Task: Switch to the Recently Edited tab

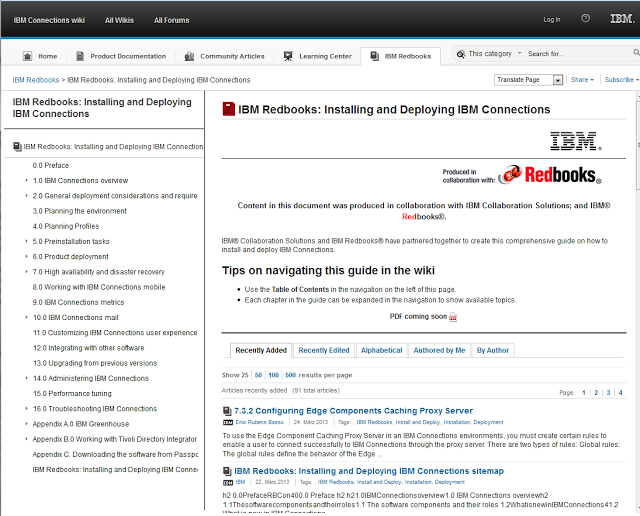Action: [324, 350]
